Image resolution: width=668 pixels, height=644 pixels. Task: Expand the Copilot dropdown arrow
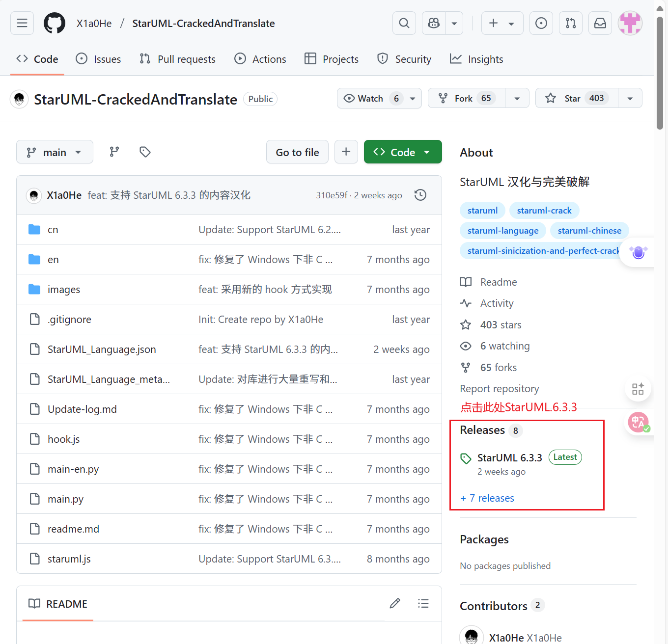click(454, 23)
